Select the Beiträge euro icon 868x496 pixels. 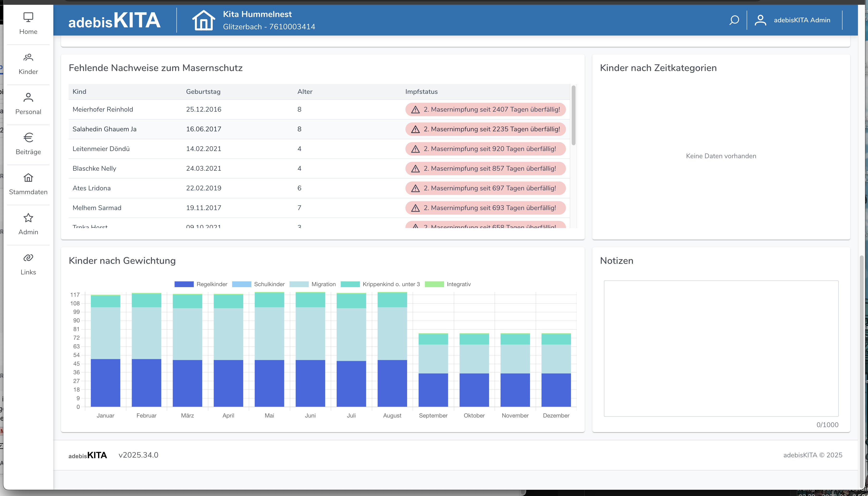coord(28,138)
